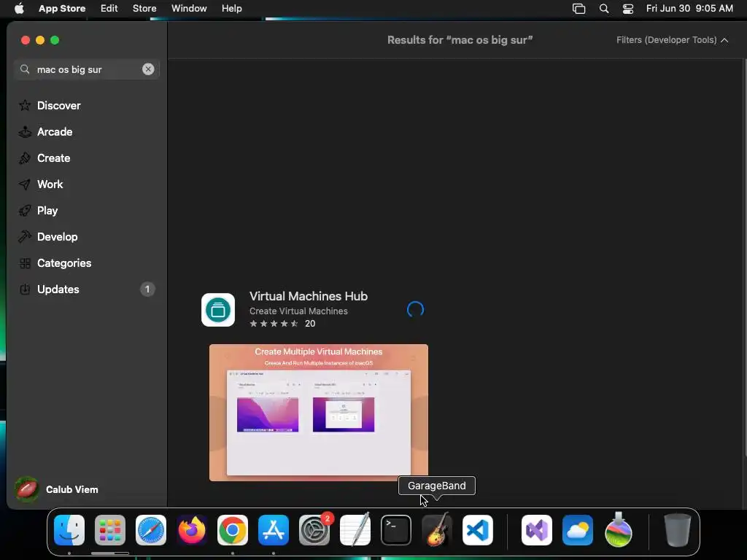Open the Store menu
This screenshot has height=560, width=747.
144,9
